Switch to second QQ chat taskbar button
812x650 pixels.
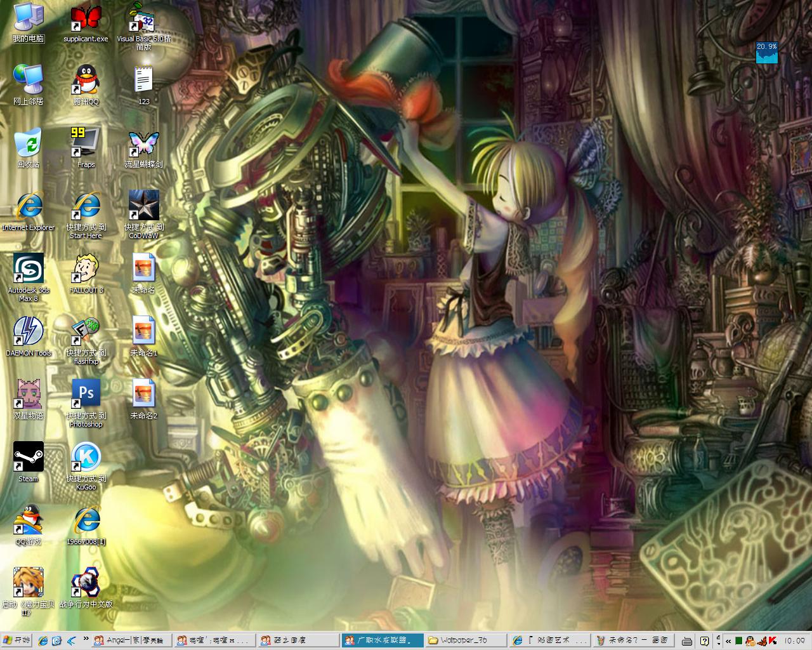pos(215,640)
